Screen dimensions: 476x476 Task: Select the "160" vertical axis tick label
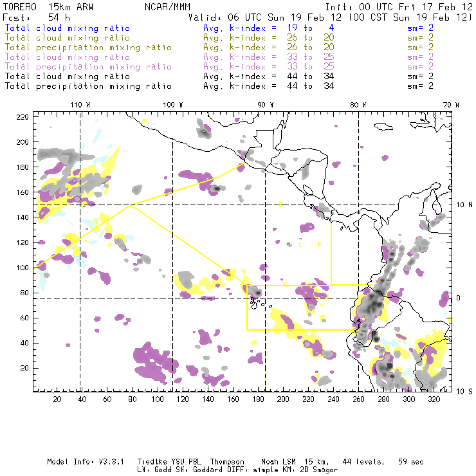pos(23,192)
